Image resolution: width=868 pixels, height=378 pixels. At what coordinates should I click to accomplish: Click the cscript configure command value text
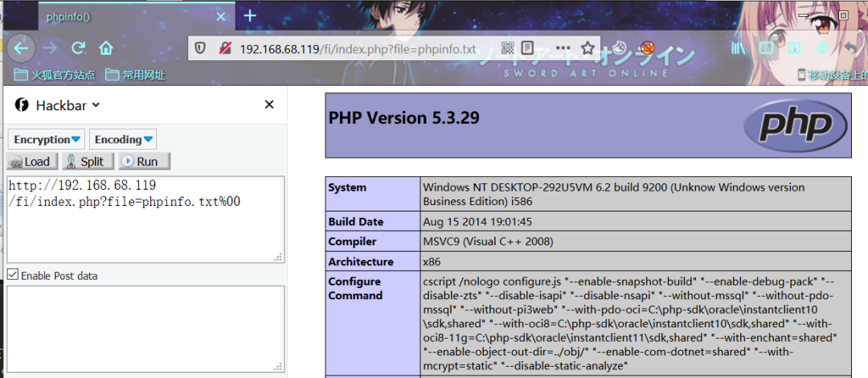click(631, 323)
